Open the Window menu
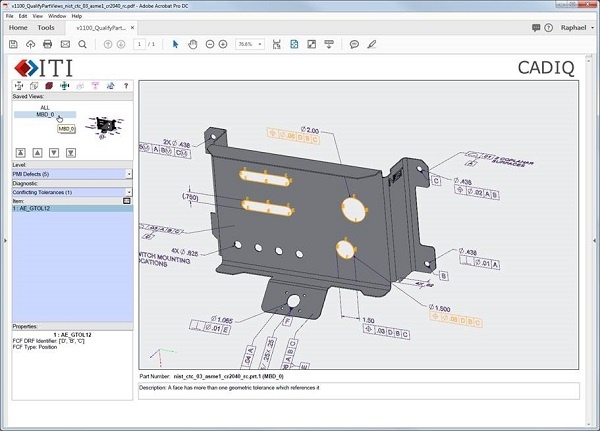Viewport: 600px width, 431px height. coord(57,16)
